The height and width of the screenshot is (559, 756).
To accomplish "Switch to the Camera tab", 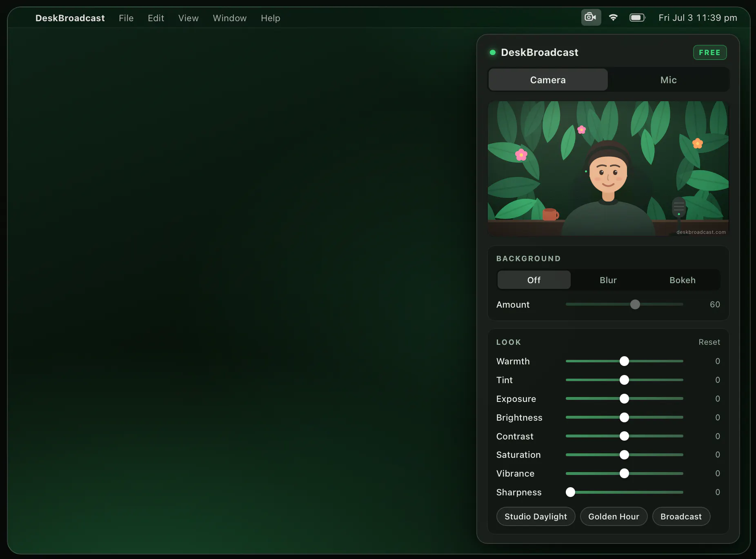I will pos(548,80).
